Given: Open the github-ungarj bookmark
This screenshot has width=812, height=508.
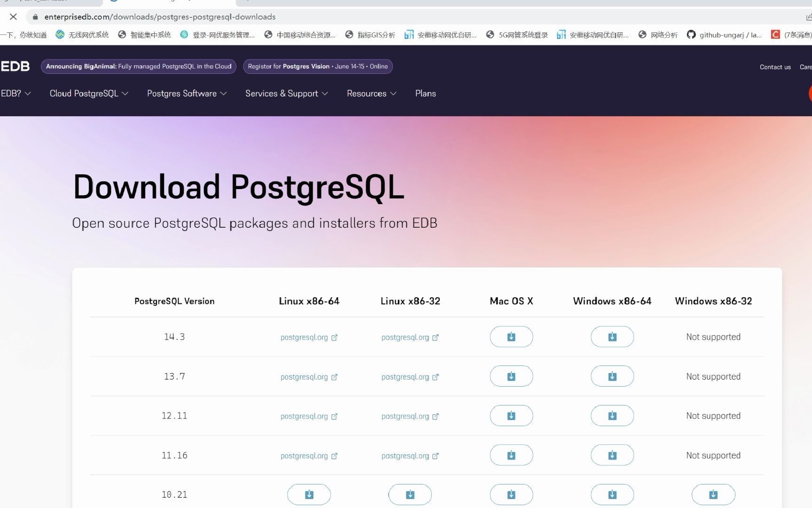Looking at the screenshot, I should (724, 35).
